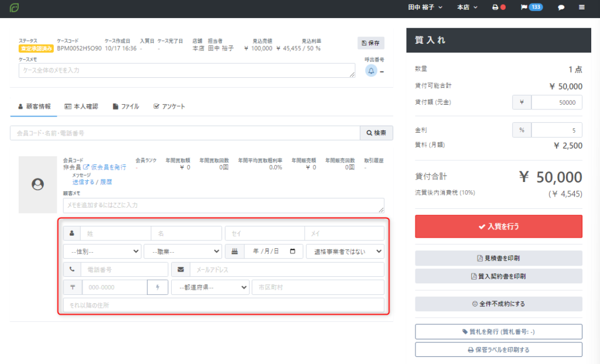
Task: Focus the 顧客メモ textarea
Action: click(223, 205)
